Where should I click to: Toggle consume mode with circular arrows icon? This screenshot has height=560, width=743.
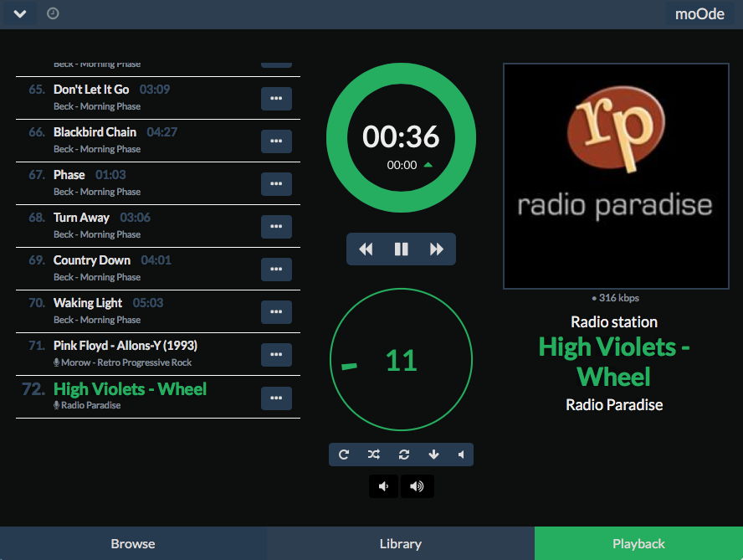pyautogui.click(x=404, y=455)
